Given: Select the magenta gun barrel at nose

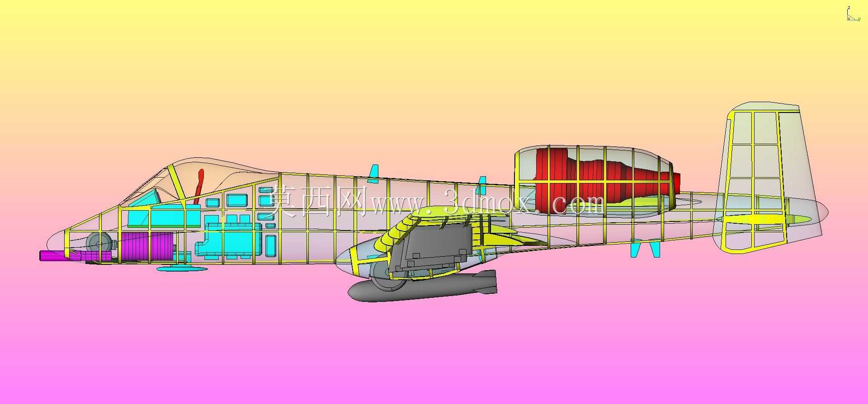Looking at the screenshot, I should click(75, 256).
